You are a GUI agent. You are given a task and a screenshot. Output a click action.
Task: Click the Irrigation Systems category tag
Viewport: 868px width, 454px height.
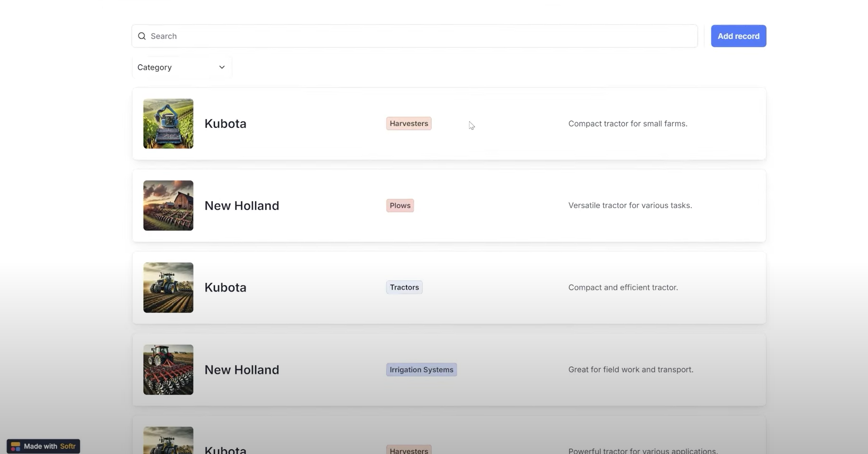(421, 370)
